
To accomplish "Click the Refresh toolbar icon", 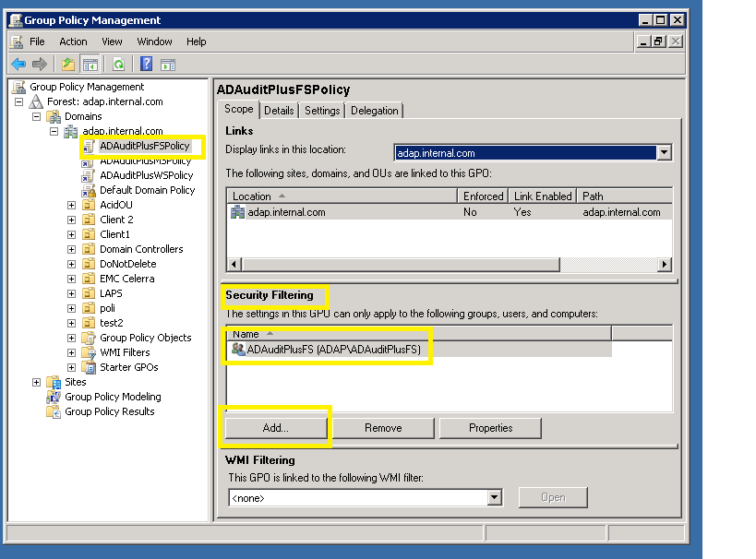I will pyautogui.click(x=118, y=64).
